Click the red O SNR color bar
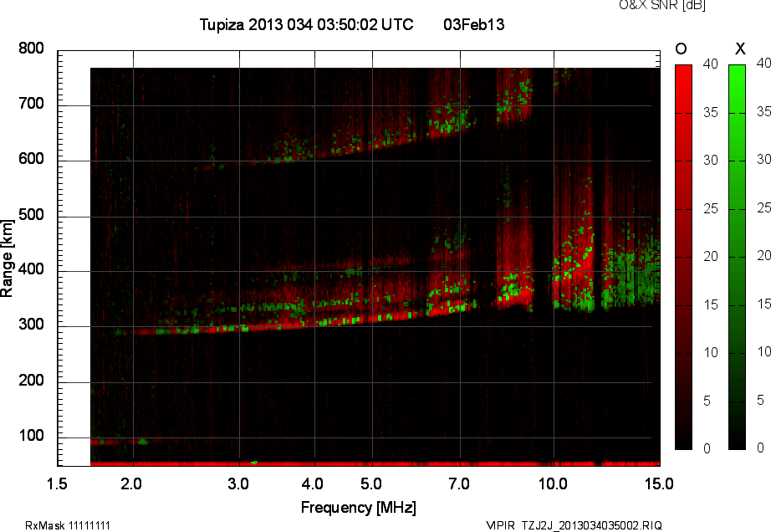The image size is (771, 532). pyautogui.click(x=684, y=257)
